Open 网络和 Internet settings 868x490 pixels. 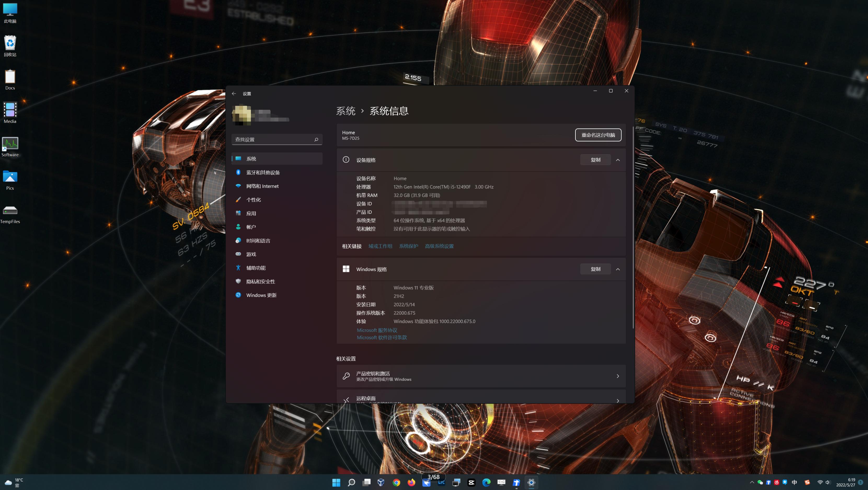click(x=262, y=186)
